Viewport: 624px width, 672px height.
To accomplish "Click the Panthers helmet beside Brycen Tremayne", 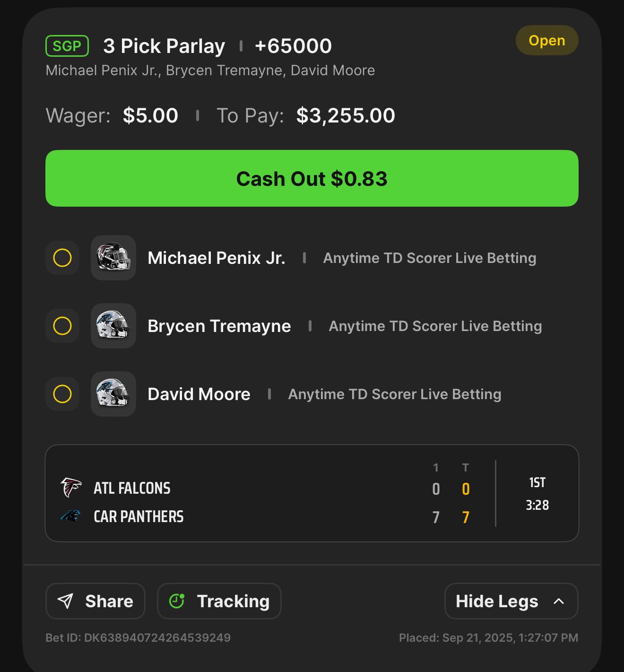I will 113,326.
